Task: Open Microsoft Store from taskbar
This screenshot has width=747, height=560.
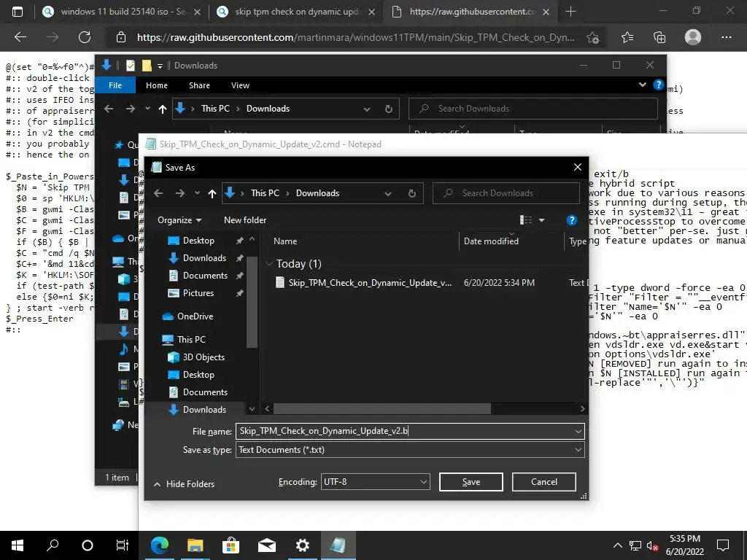Action: [231, 545]
